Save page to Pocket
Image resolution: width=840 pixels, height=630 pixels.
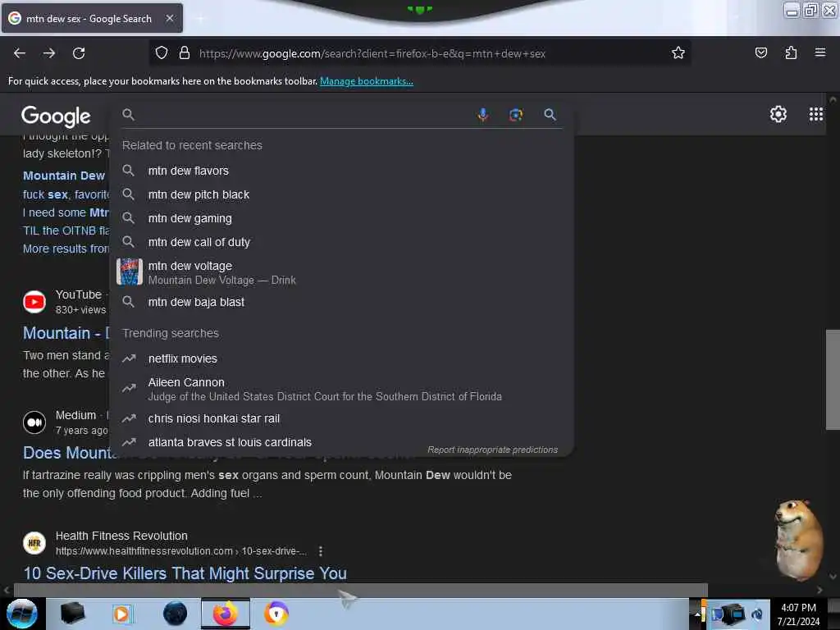tap(760, 53)
